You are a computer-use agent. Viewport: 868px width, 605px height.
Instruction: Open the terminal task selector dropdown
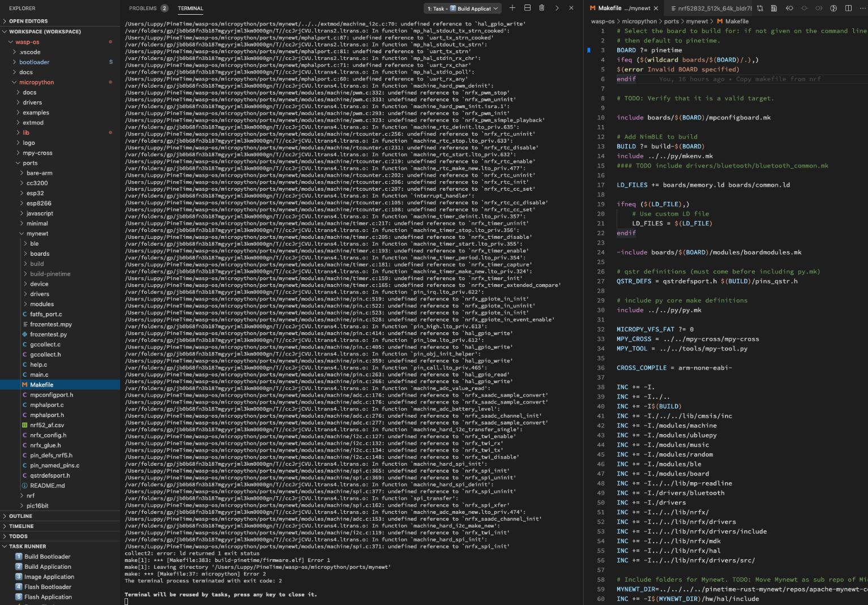tap(463, 8)
